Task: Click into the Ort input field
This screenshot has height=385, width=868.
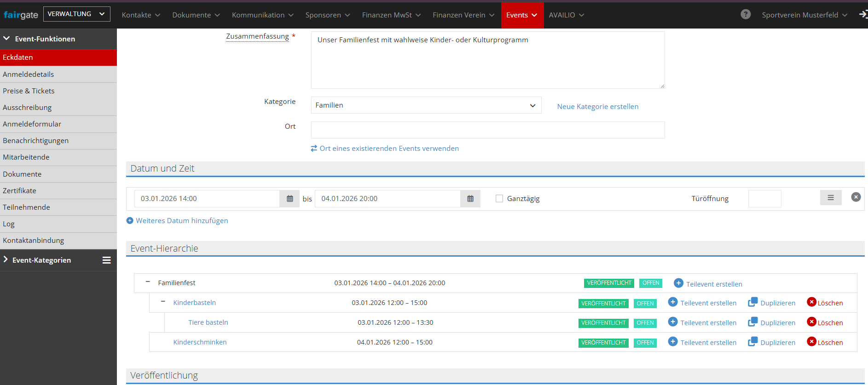Action: 487,130
